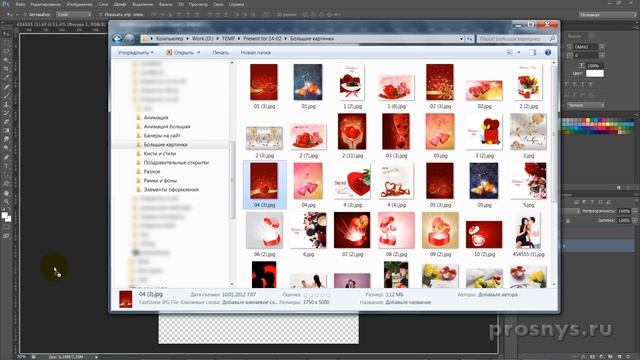
Task: Click Добавьте автора in details pane
Action: click(498, 294)
